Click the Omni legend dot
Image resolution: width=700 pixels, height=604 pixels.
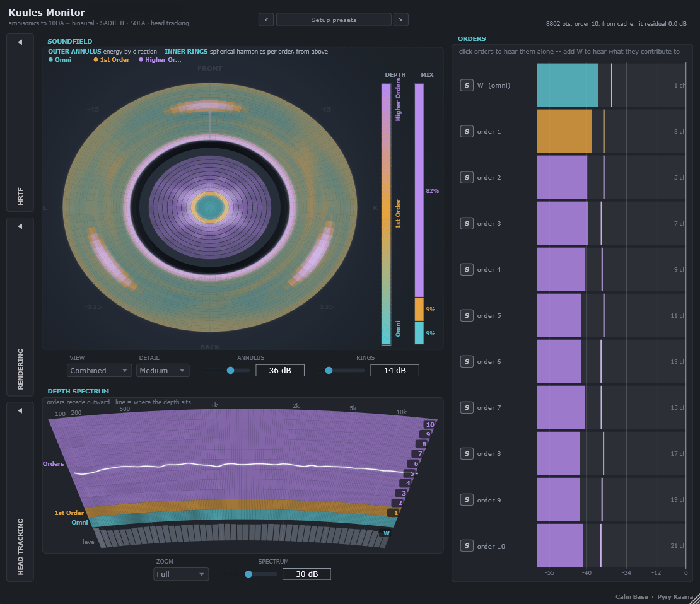(x=50, y=59)
